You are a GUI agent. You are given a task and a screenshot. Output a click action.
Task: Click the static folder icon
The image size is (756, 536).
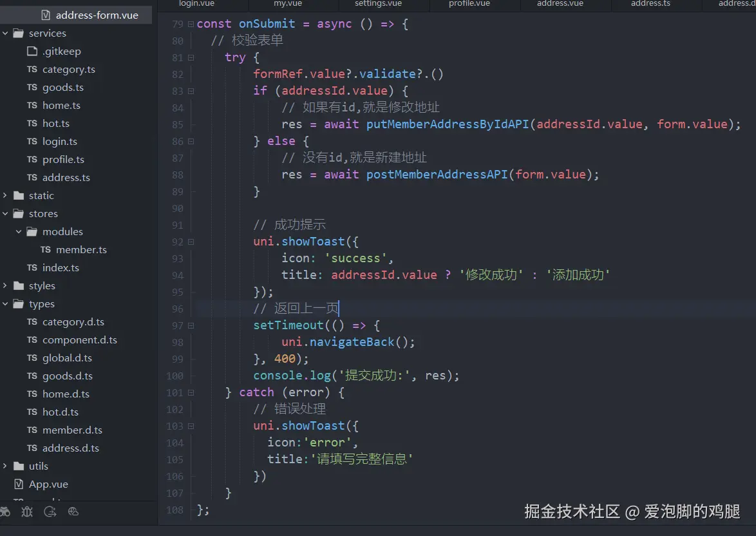(19, 195)
